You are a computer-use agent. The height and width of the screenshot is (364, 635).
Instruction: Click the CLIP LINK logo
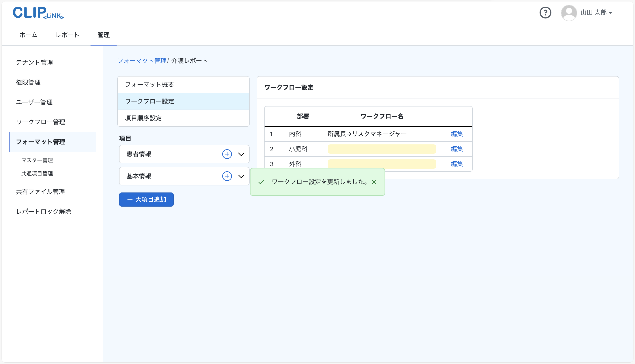[38, 13]
